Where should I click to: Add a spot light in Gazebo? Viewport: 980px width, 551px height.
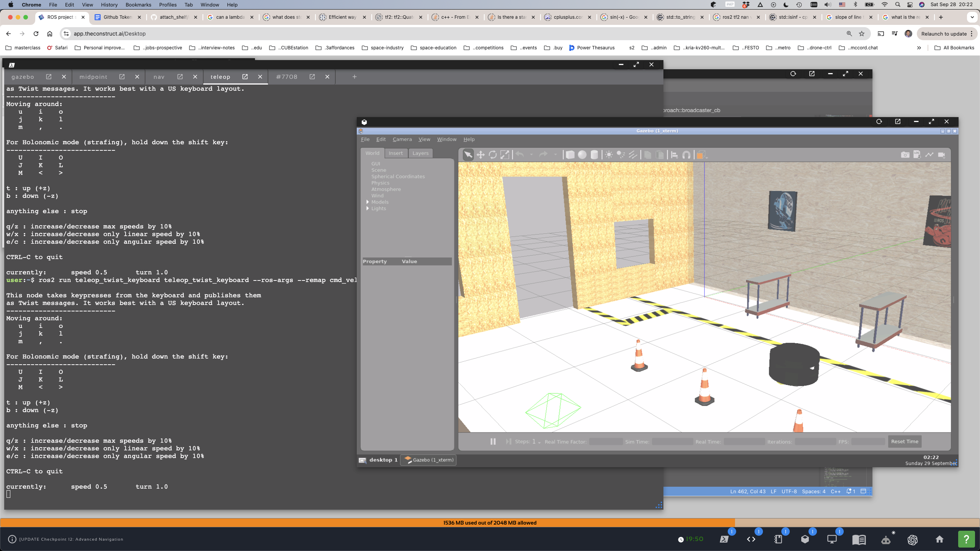click(621, 155)
